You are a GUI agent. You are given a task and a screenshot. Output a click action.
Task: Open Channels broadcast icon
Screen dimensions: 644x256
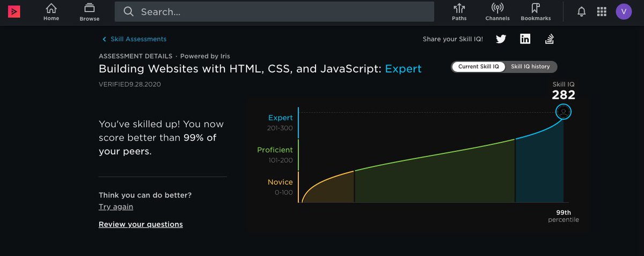497,9
